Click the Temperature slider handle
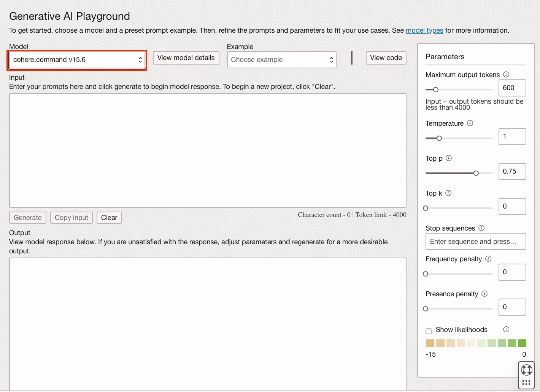This screenshot has width=540, height=392. 439,138
